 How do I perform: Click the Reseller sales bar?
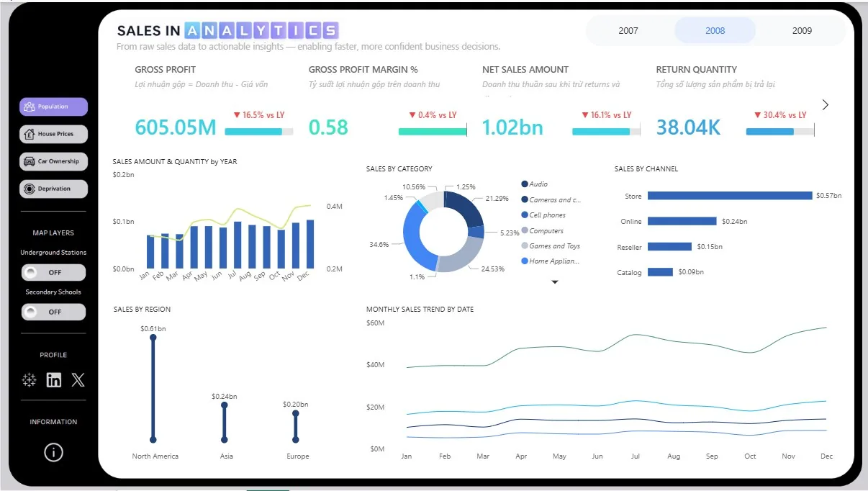[669, 246]
